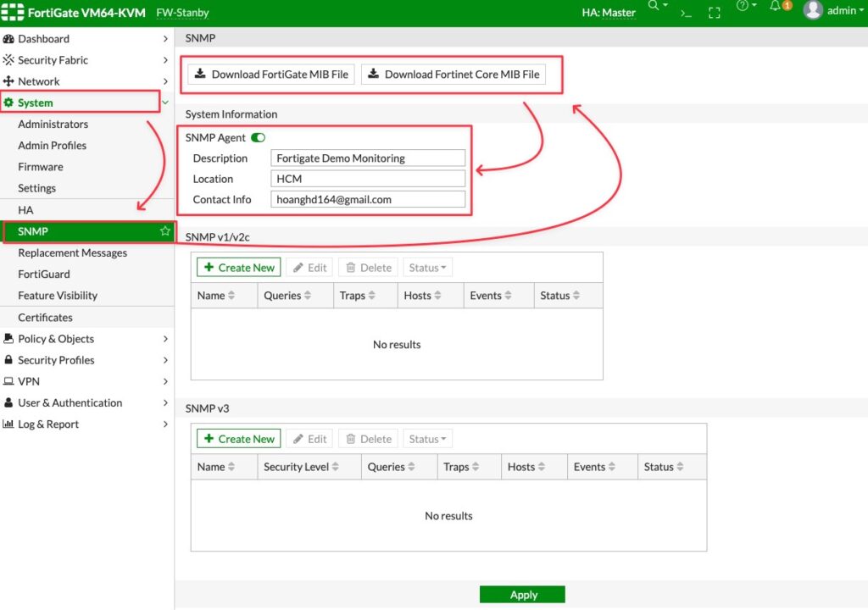868x610 pixels.
Task: Create New SNMP v3 user
Action: (238, 439)
